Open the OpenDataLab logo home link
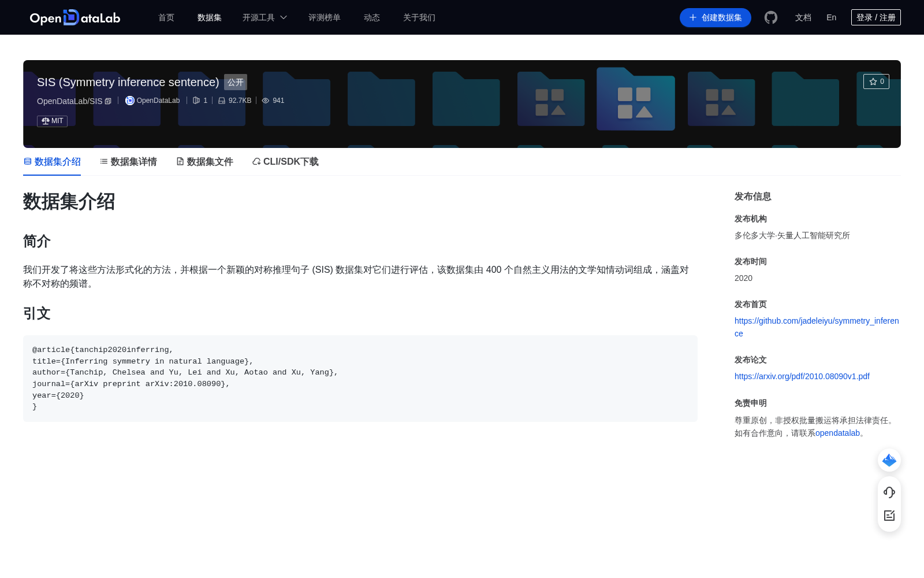 pos(75,17)
